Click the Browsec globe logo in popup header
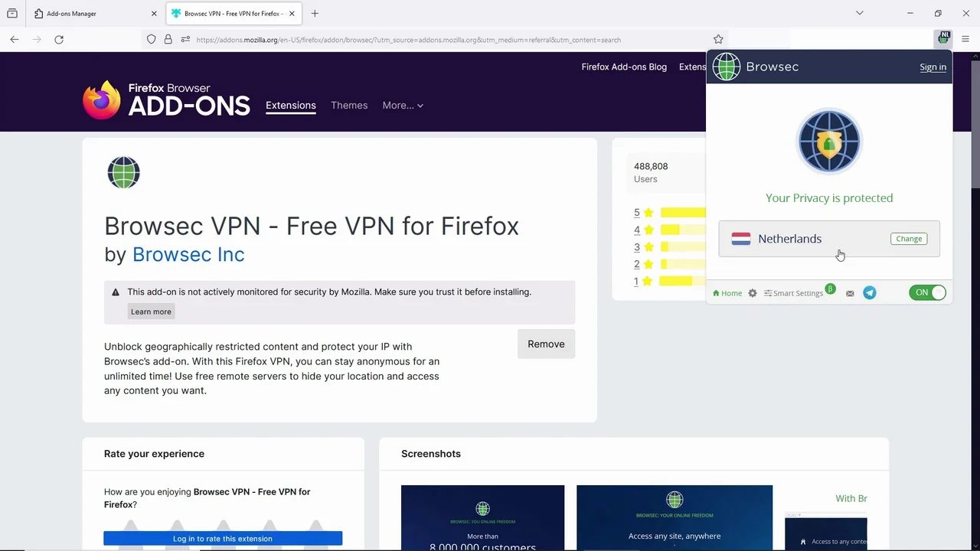This screenshot has height=551, width=980. click(x=727, y=67)
